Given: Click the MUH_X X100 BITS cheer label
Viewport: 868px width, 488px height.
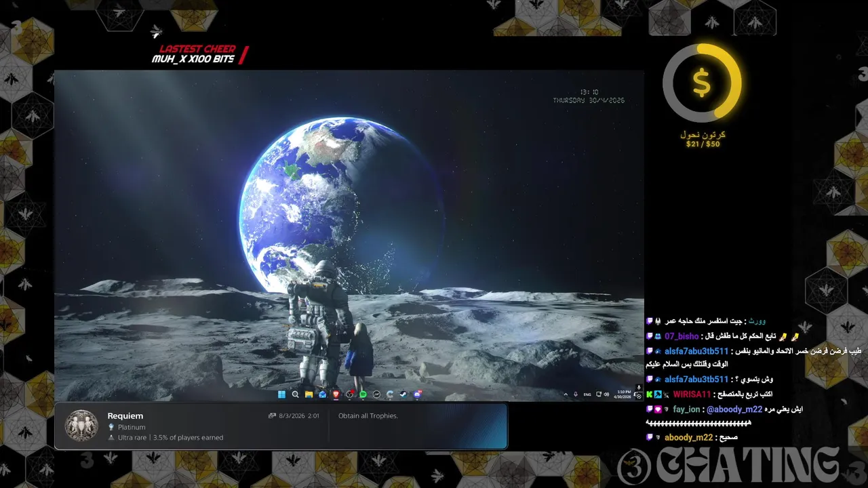Looking at the screenshot, I should 193,60.
